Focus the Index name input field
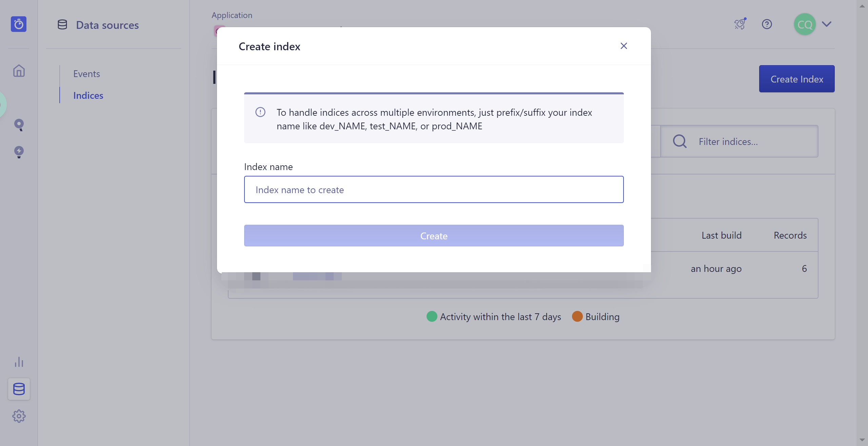Image resolution: width=868 pixels, height=446 pixels. (x=434, y=189)
